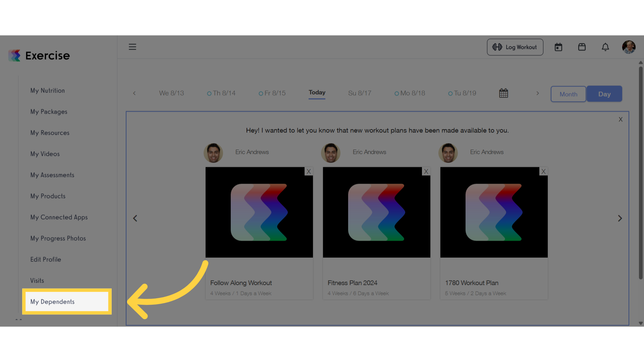
Task: Open My Resources in sidebar
Action: (50, 133)
